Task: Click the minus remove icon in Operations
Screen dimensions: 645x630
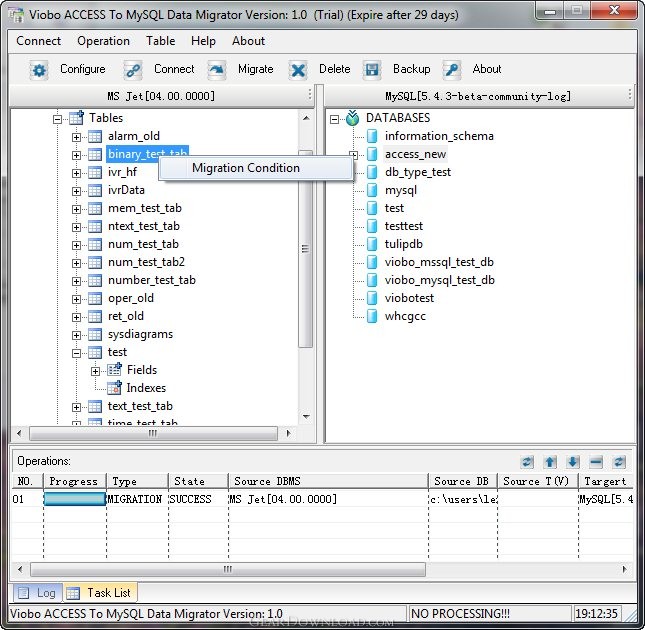Action: 596,462
